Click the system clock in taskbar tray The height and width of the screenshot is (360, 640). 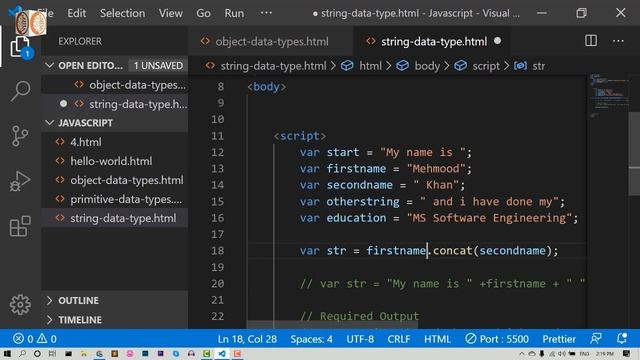604,353
